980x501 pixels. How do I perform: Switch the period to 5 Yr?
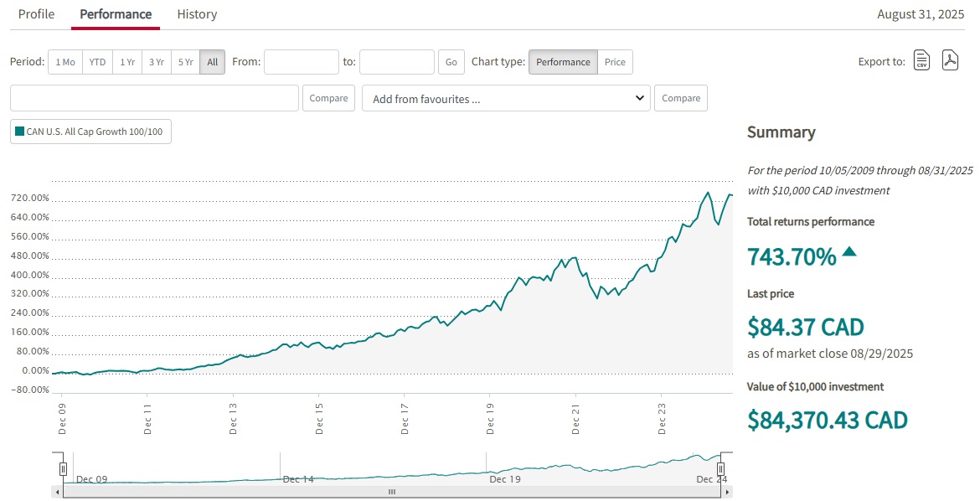pos(185,62)
